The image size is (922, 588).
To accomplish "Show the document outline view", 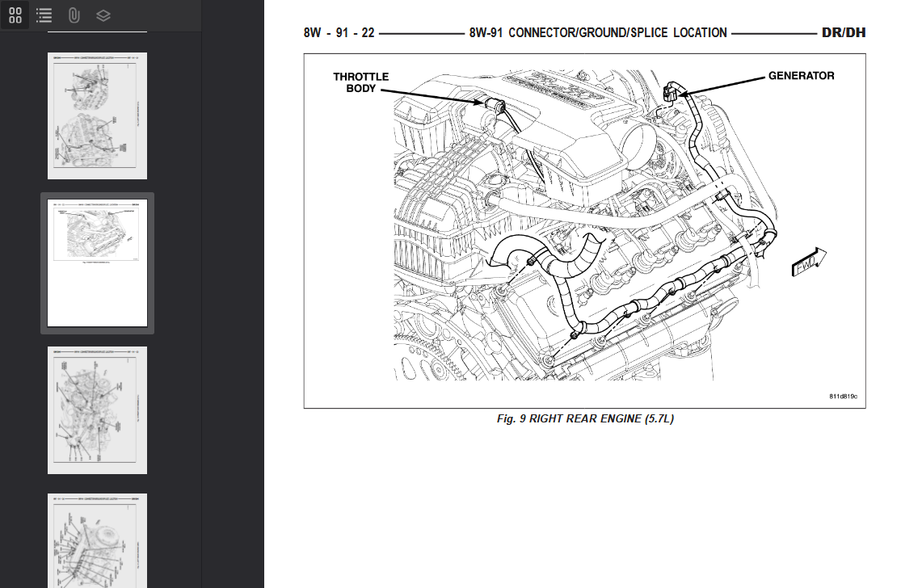I will click(x=44, y=15).
